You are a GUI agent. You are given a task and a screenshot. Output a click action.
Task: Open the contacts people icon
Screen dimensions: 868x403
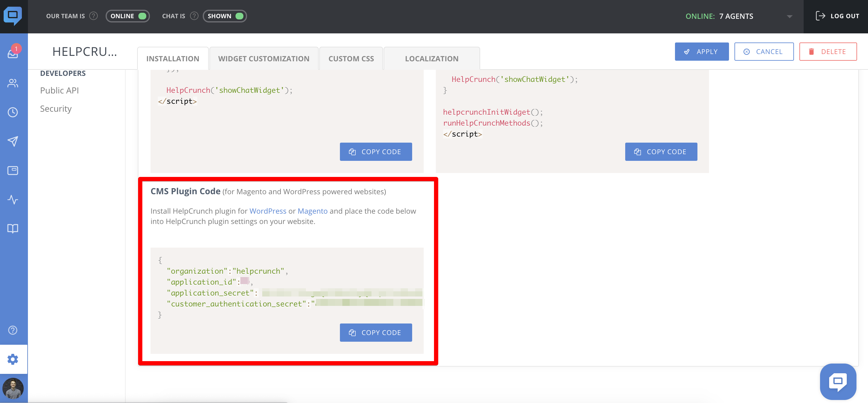coord(13,83)
